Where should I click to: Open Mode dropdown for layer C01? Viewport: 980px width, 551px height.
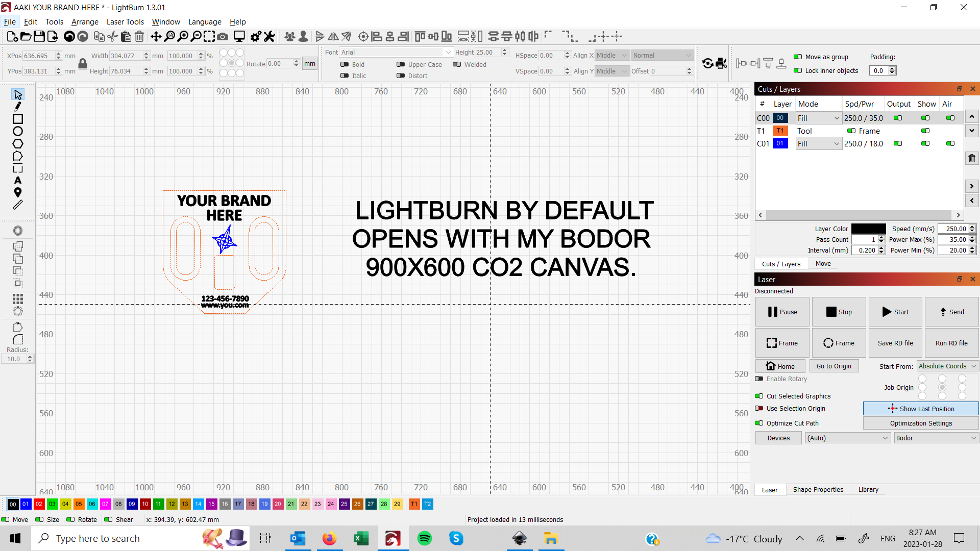(818, 143)
